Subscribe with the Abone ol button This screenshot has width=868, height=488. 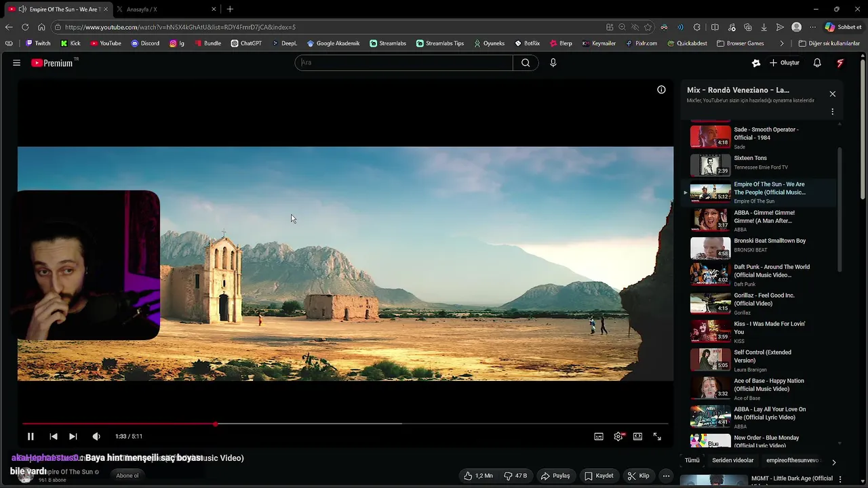click(x=127, y=476)
